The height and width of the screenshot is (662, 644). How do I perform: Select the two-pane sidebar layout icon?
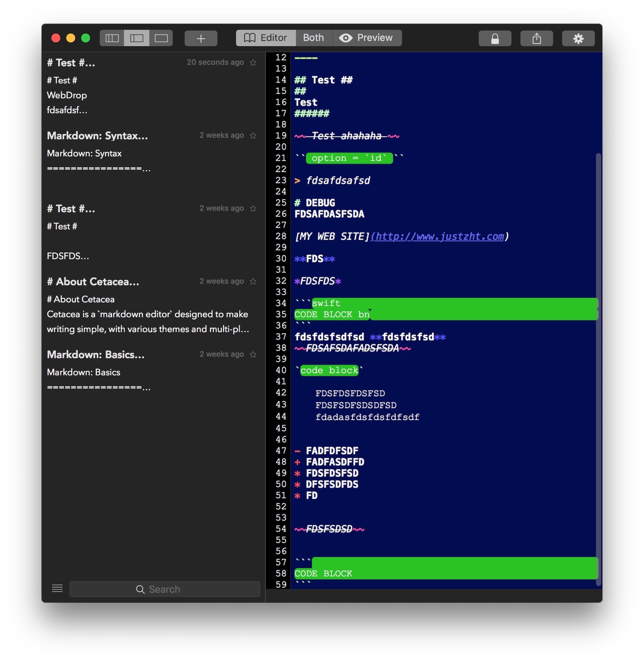(x=137, y=38)
